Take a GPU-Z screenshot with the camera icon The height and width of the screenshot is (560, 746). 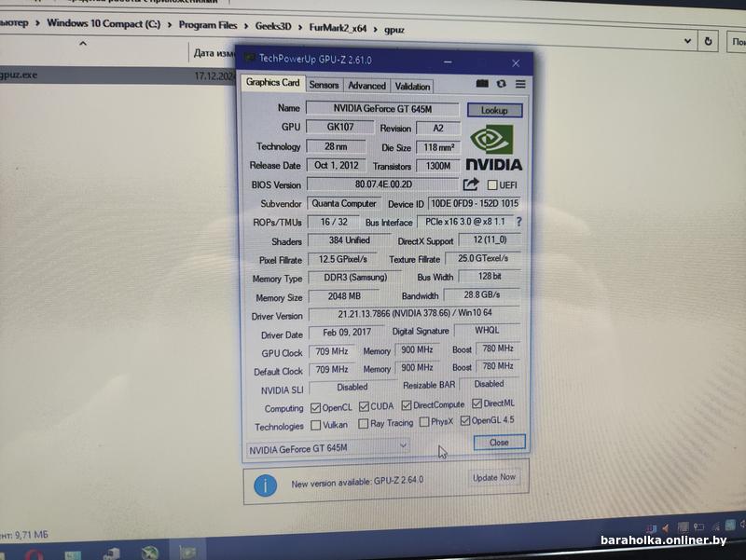pyautogui.click(x=482, y=84)
